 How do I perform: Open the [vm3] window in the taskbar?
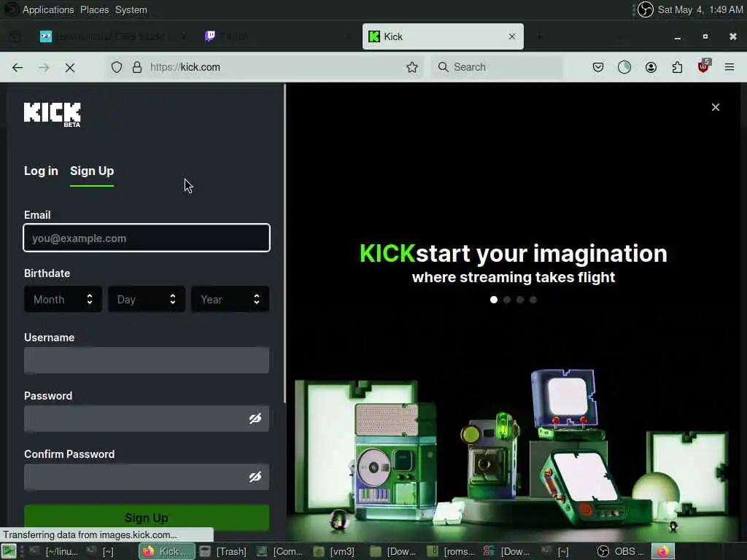pos(336,551)
